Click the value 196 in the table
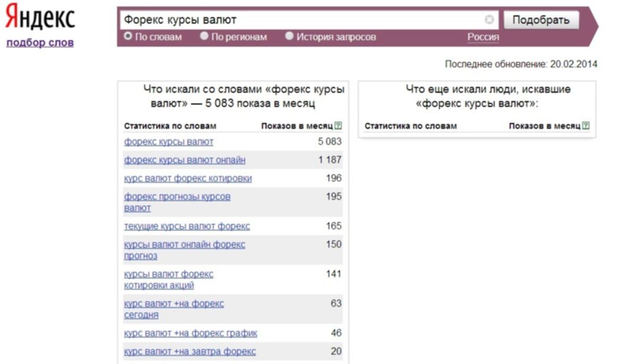This screenshot has width=629, height=364. (x=334, y=179)
